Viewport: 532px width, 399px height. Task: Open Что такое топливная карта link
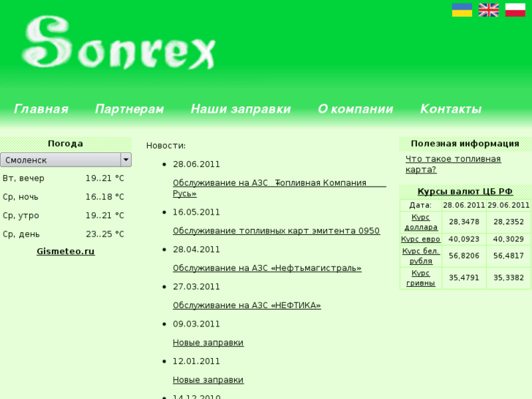click(453, 164)
